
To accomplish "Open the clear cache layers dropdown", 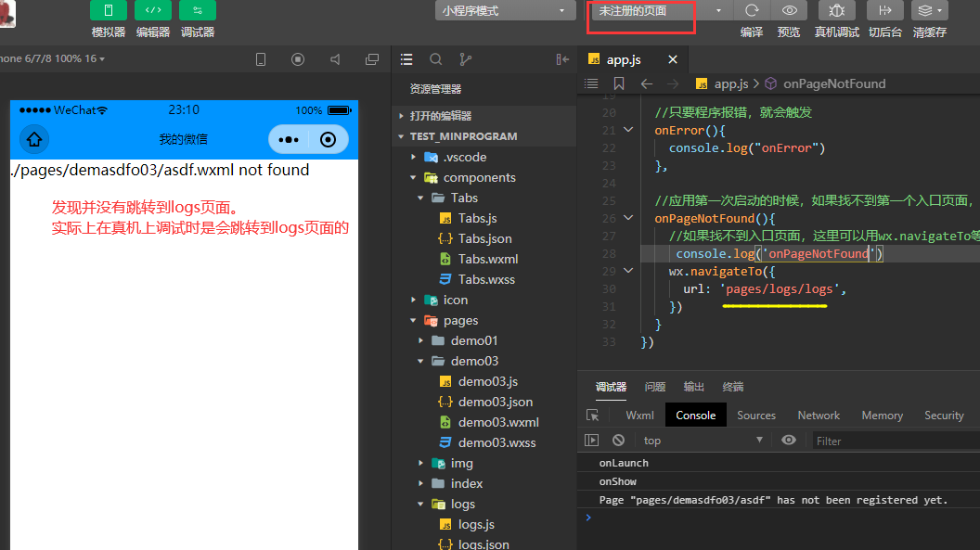I will click(x=929, y=10).
